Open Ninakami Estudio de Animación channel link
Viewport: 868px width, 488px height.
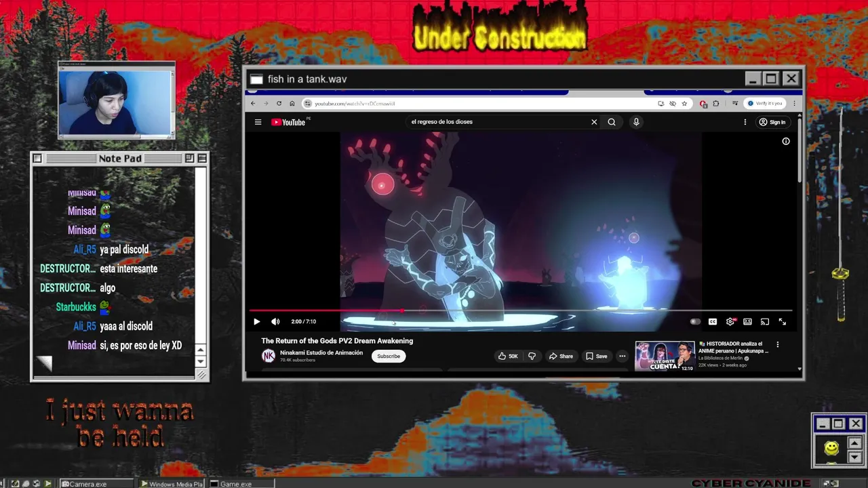(x=321, y=352)
